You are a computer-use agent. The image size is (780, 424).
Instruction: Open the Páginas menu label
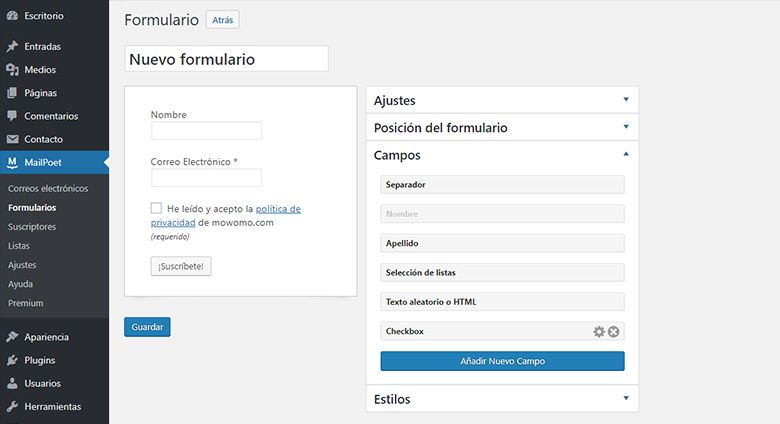[40, 93]
